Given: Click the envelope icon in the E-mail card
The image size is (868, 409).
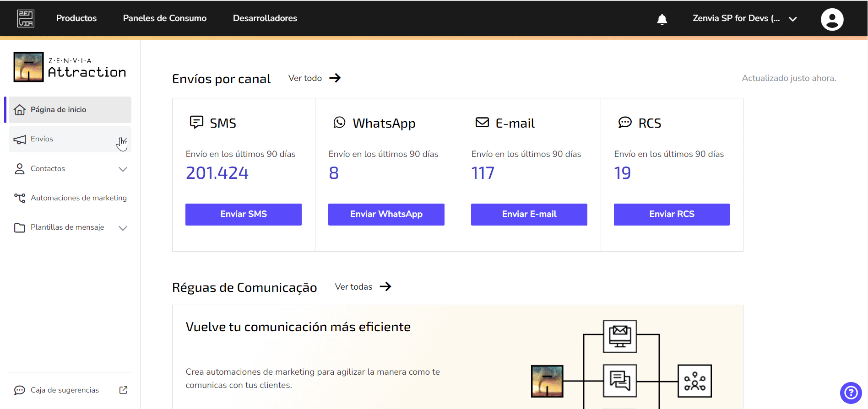Looking at the screenshot, I should (x=482, y=122).
